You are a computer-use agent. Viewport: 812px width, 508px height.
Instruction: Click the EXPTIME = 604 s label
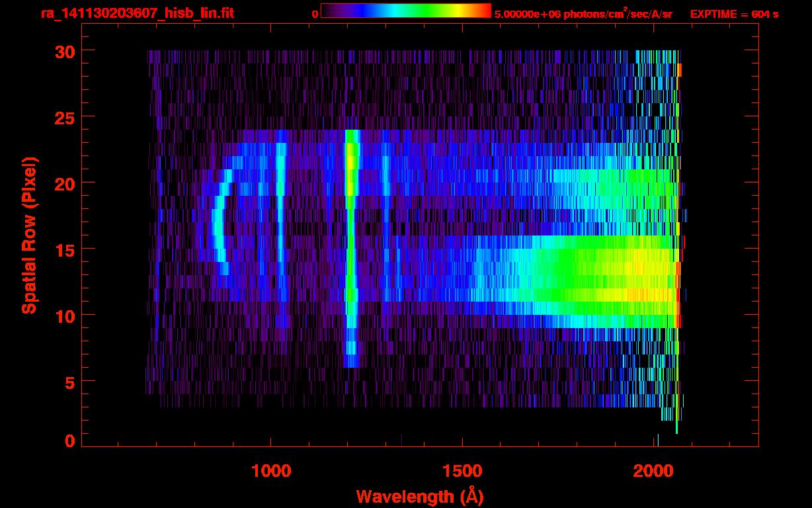734,14
